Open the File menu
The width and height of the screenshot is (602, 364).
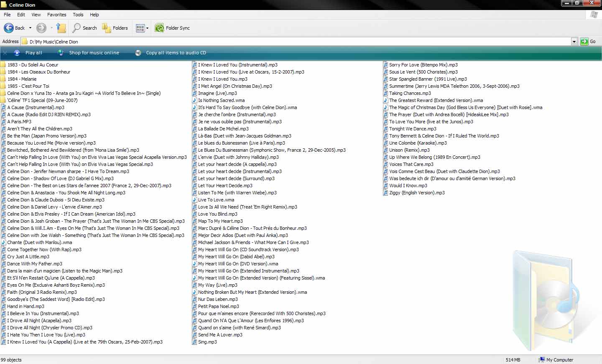[x=7, y=15]
